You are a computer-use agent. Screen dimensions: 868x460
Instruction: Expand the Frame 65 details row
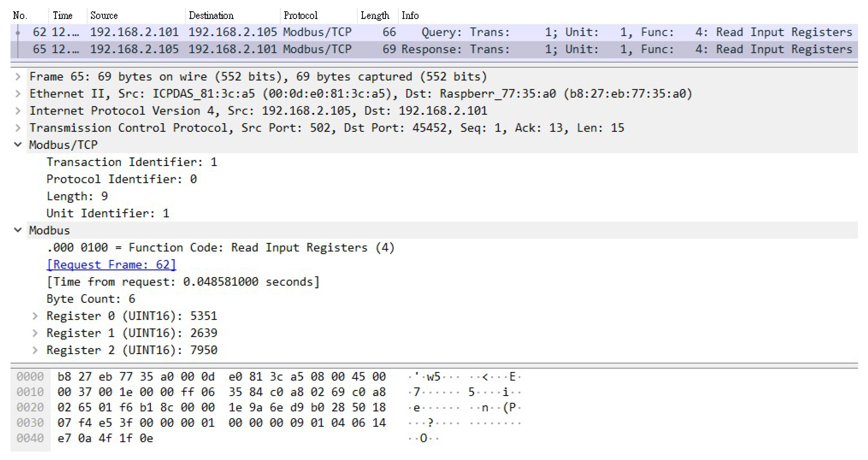pos(18,77)
